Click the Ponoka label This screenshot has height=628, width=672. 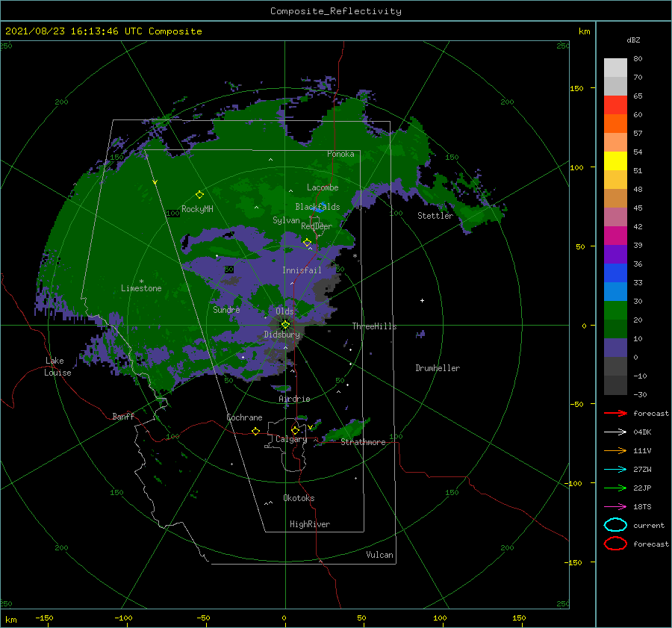[x=340, y=154]
